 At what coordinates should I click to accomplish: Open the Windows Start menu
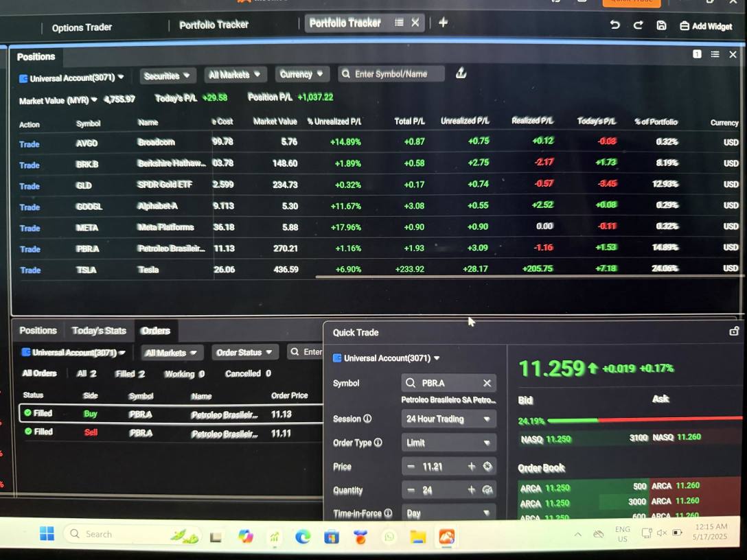[47, 534]
